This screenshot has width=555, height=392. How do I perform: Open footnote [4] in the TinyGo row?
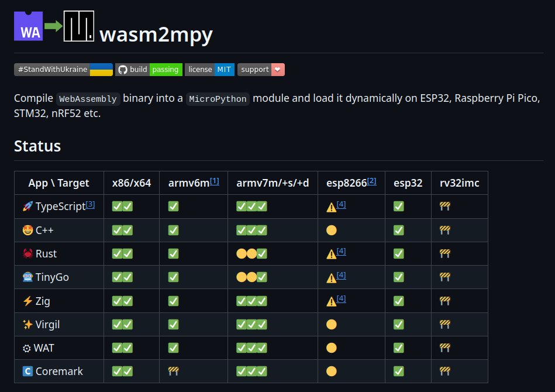(x=341, y=275)
